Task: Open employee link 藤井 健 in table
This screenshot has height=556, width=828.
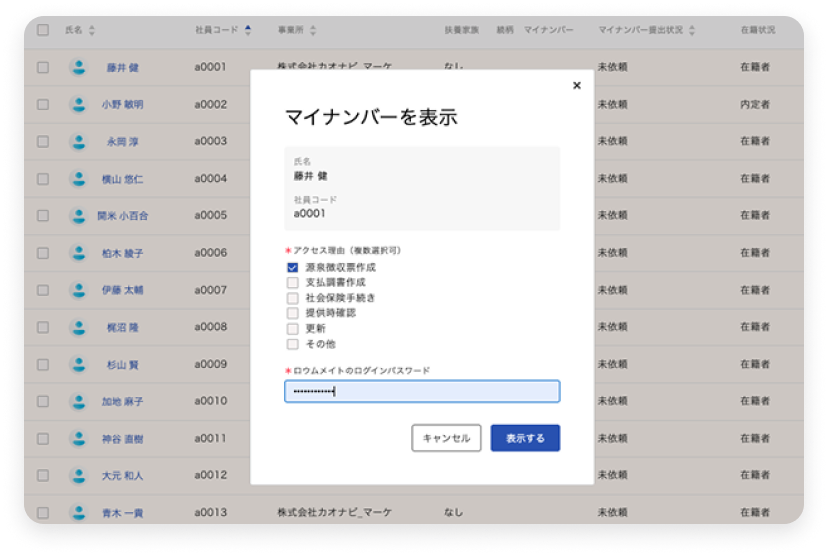Action: pos(122,68)
